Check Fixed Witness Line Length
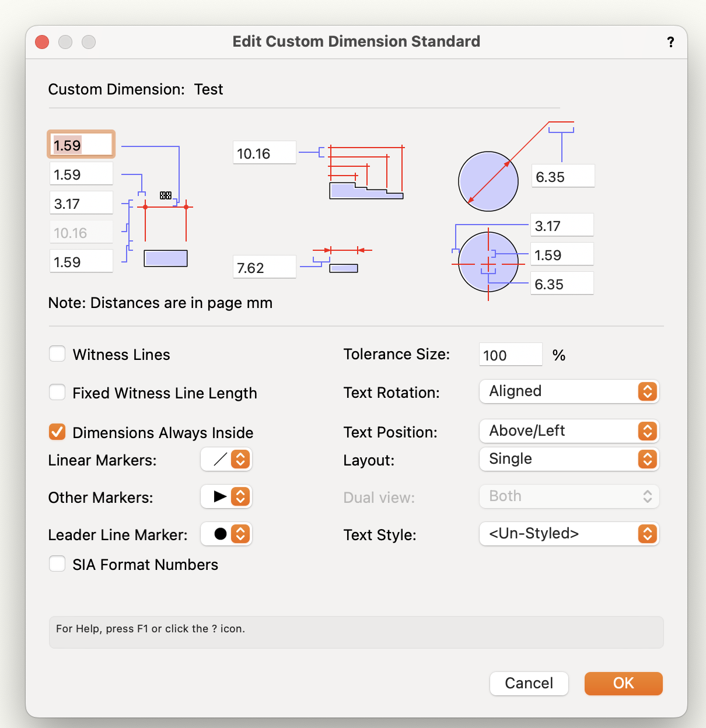Viewport: 706px width, 728px height. [57, 392]
